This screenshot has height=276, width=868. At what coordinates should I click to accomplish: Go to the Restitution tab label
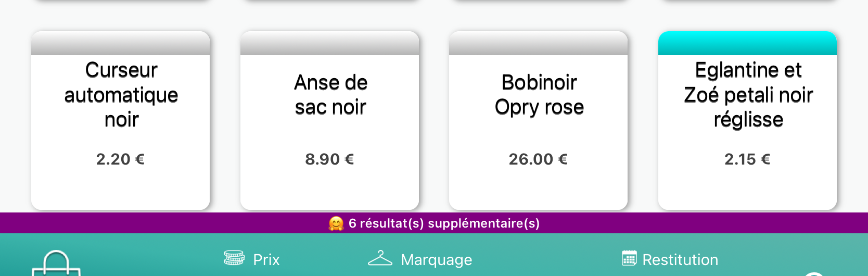[680, 259]
